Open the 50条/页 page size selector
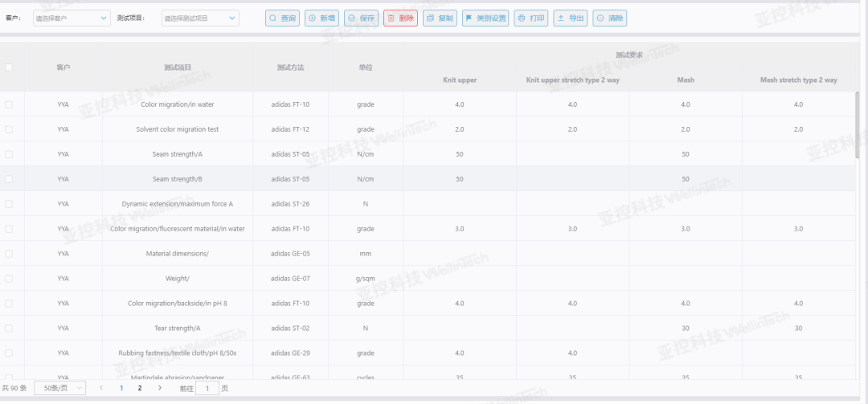Viewport: 868px width, 404px height. click(59, 388)
